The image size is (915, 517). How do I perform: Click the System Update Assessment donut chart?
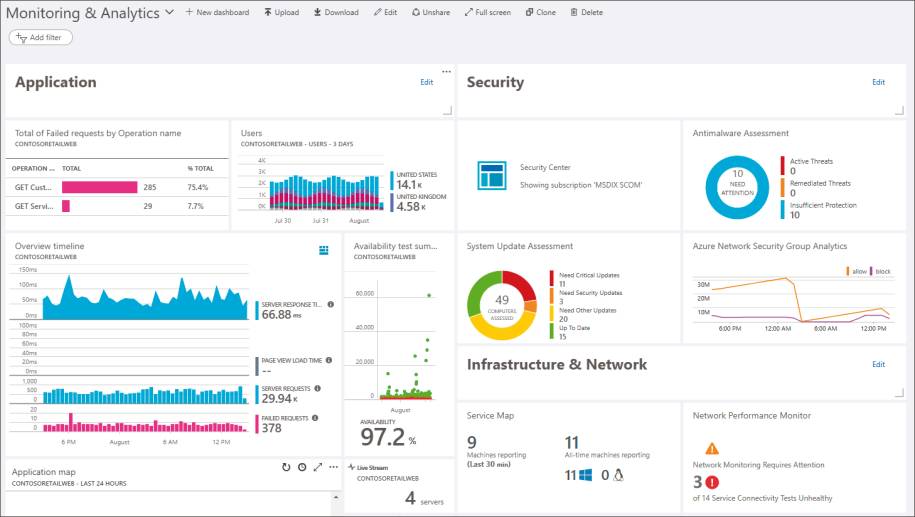(x=502, y=305)
